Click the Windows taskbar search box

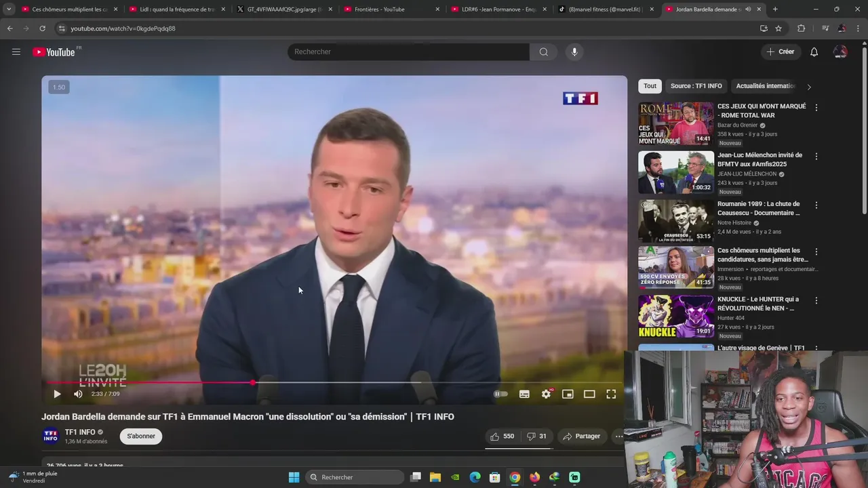coord(355,477)
